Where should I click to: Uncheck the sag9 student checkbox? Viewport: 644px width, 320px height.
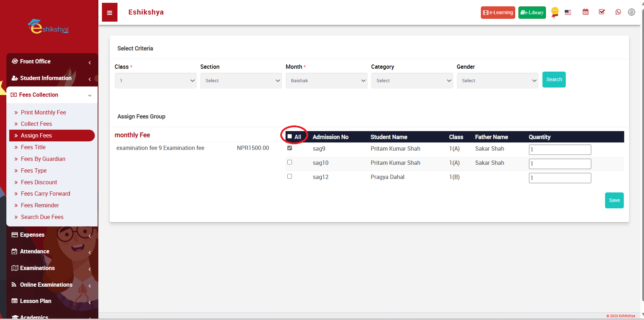pos(290,148)
